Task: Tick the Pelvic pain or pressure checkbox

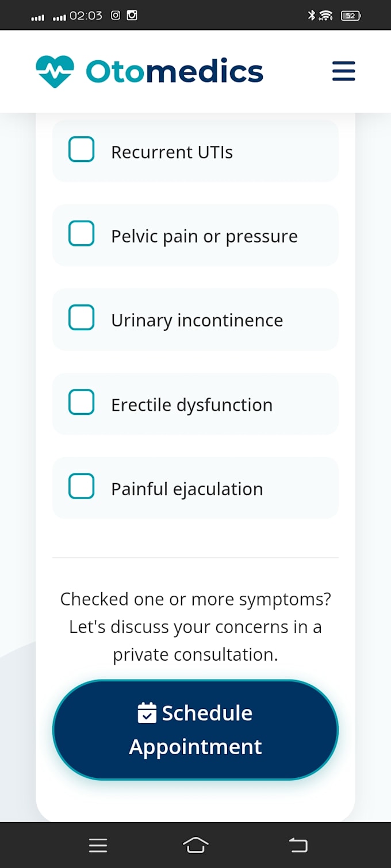Action: pos(81,234)
